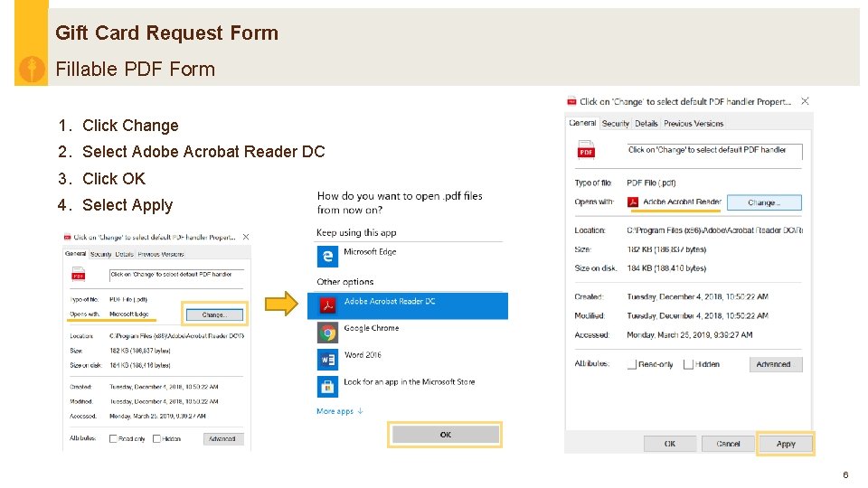
Task: Click Cancel in right Properties dialog
Action: [x=728, y=444]
